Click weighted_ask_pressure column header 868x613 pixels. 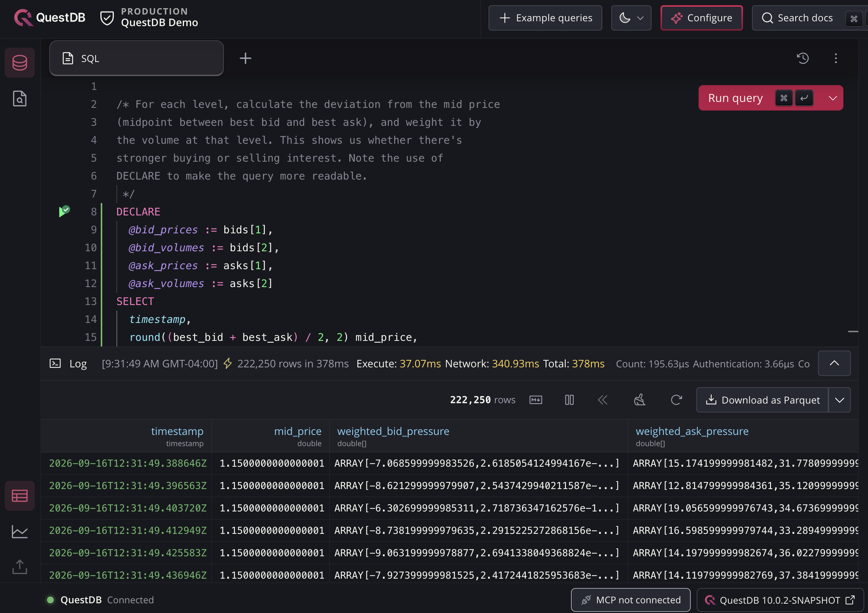[x=744, y=436]
